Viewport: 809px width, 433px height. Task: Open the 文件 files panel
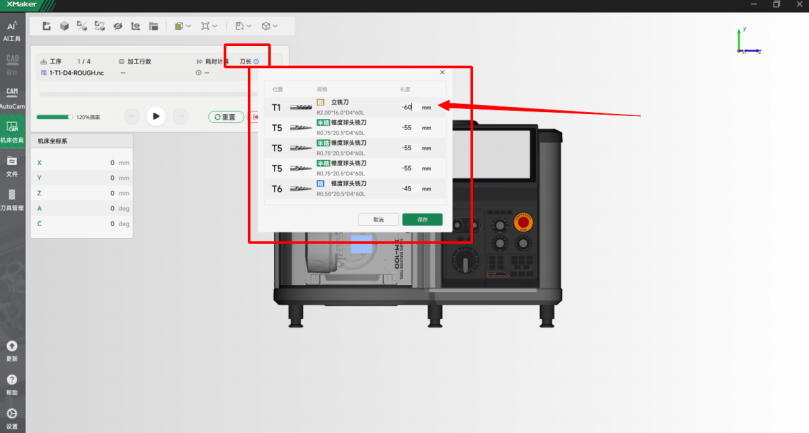point(12,165)
